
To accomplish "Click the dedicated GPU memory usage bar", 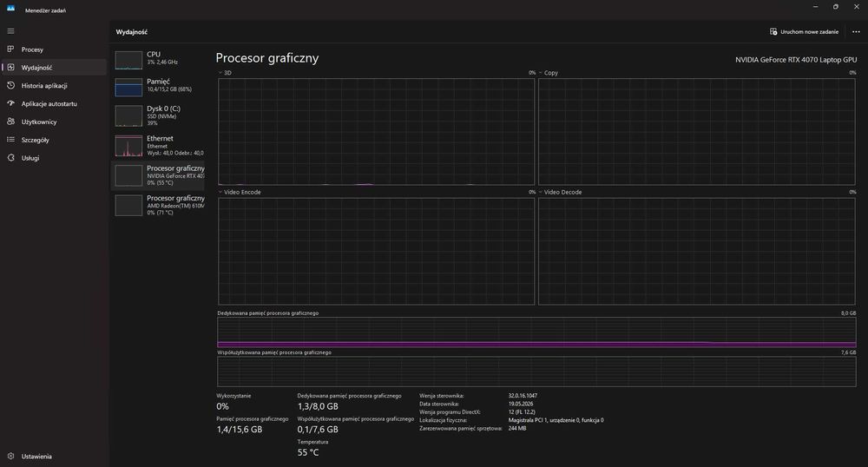I will click(x=536, y=332).
